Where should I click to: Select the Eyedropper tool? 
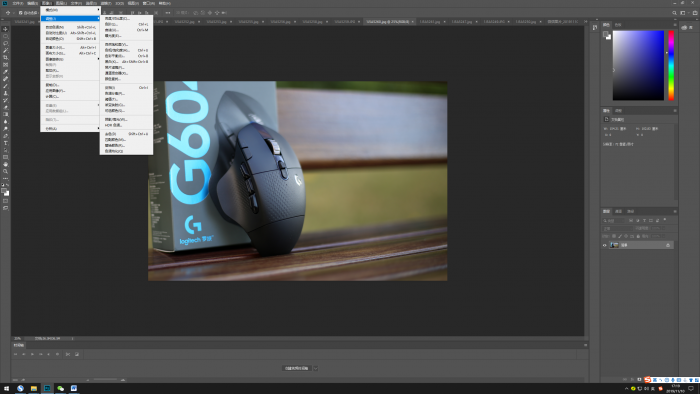(x=5, y=72)
